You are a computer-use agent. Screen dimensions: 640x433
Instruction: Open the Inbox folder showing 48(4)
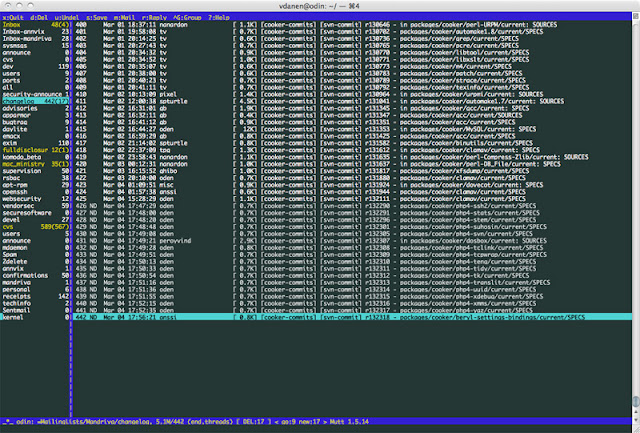[35, 25]
